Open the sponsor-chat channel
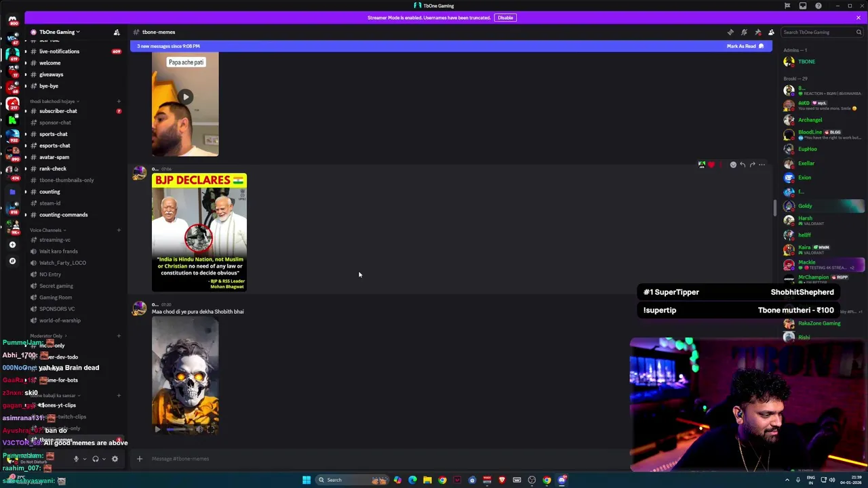Screen dimensions: 868x488 pyautogui.click(x=55, y=123)
